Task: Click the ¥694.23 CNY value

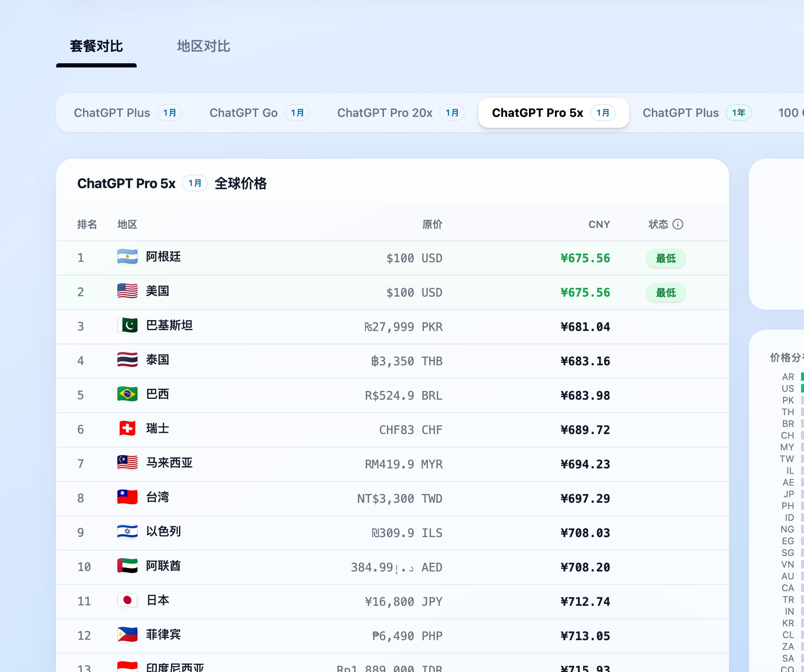Action: point(585,464)
